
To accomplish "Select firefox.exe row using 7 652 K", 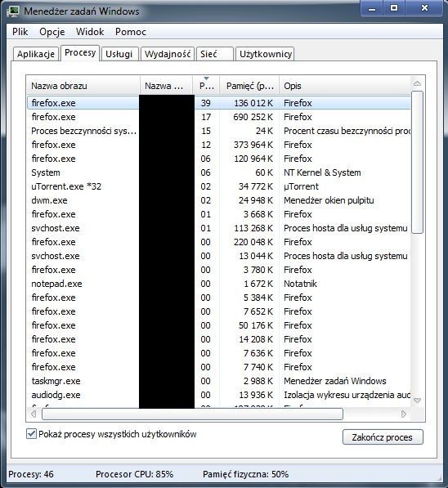I will [x=219, y=311].
